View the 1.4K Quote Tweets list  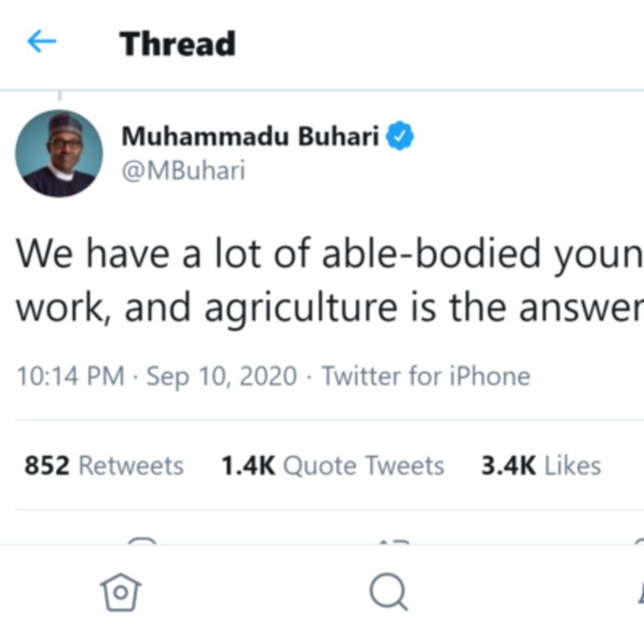[x=332, y=465]
